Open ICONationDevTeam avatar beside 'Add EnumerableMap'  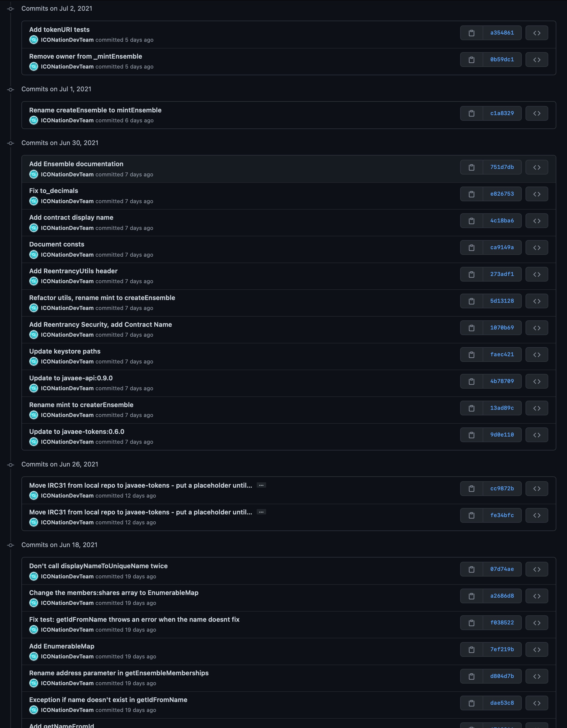tap(34, 656)
